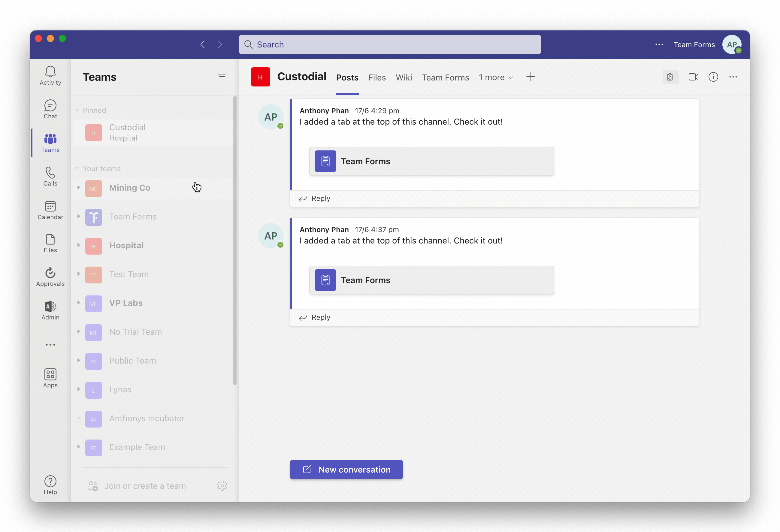
Task: Switch to the Wiki tab
Action: 404,77
